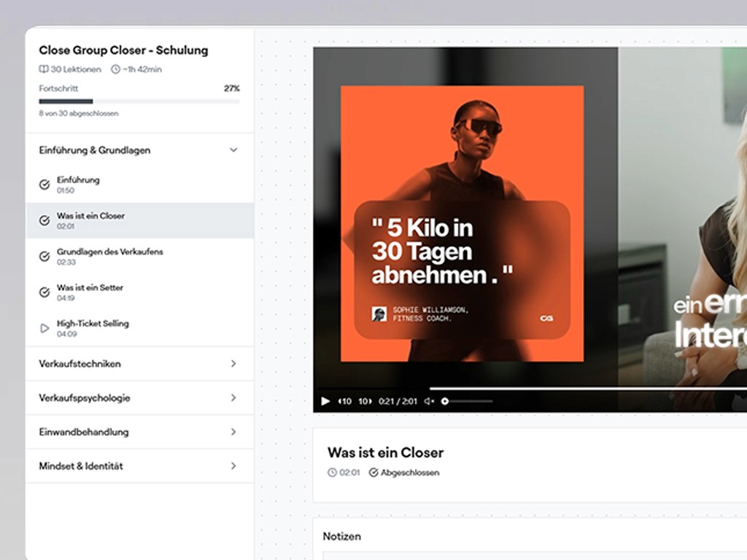Expand the Mindset & Identität section

[139, 466]
